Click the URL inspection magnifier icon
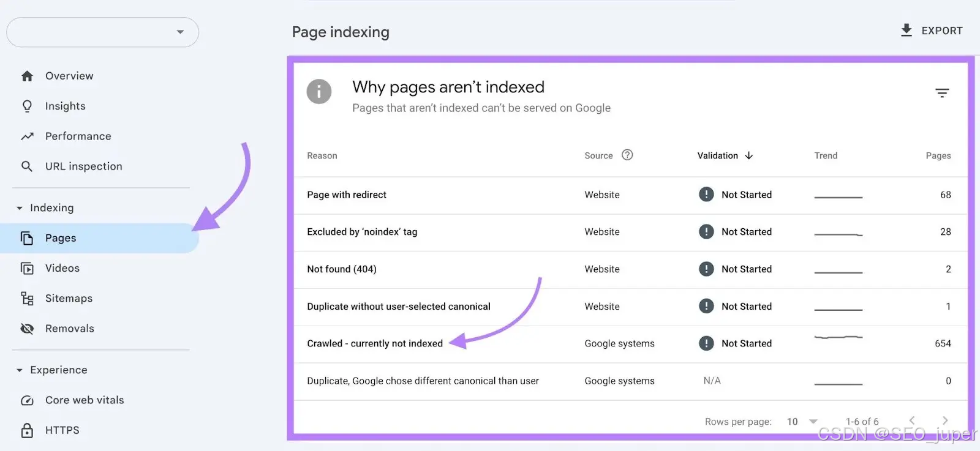 coord(27,166)
